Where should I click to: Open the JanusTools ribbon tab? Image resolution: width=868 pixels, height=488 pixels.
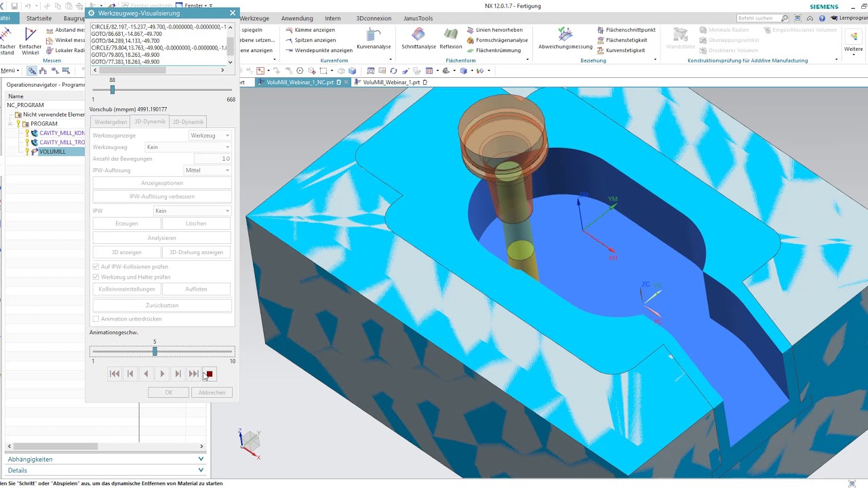point(418,18)
